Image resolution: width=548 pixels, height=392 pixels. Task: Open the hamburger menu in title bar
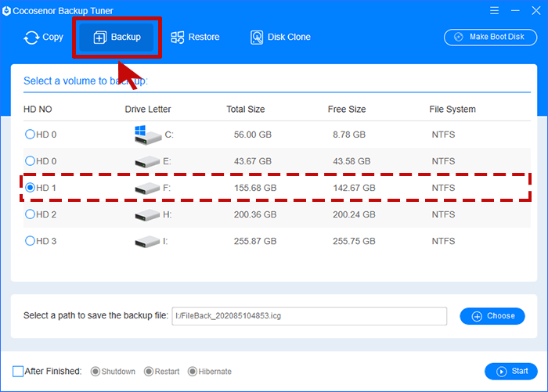tap(494, 11)
